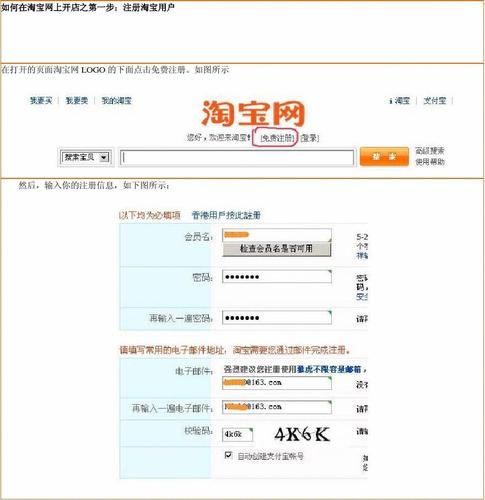Viewport: 485px width, 500px height.
Task: Focus the main search input box
Action: (237, 157)
